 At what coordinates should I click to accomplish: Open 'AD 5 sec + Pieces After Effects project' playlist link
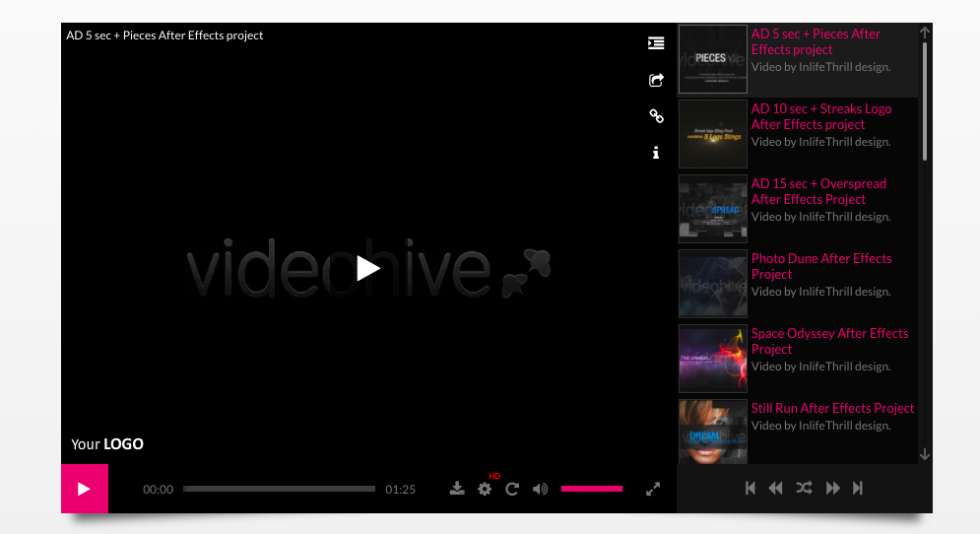tap(816, 42)
